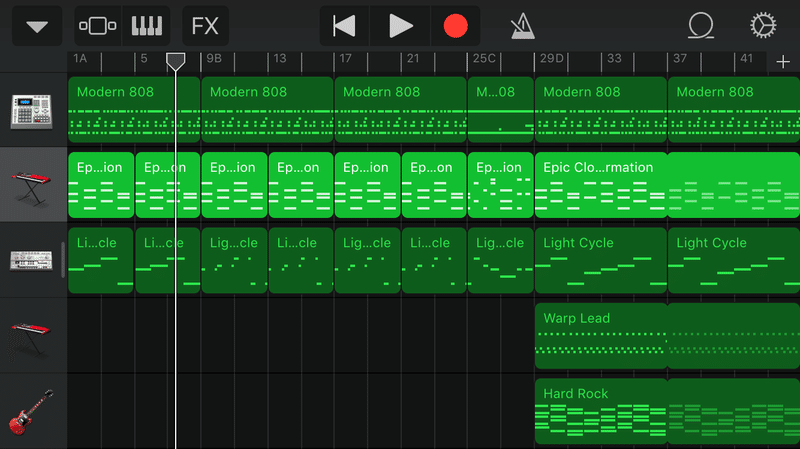Select Lig...cle region at bar 25C
The height and width of the screenshot is (449, 800).
point(501,261)
